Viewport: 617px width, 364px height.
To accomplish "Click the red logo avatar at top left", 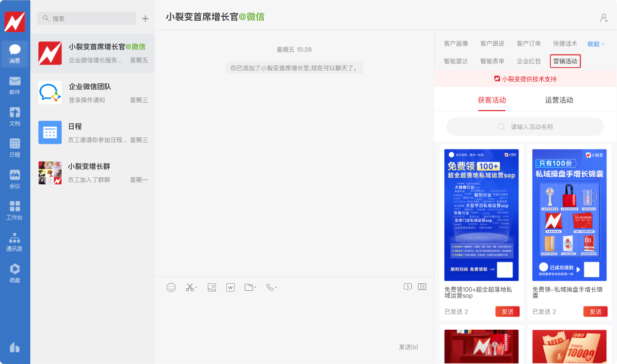I will pyautogui.click(x=15, y=22).
